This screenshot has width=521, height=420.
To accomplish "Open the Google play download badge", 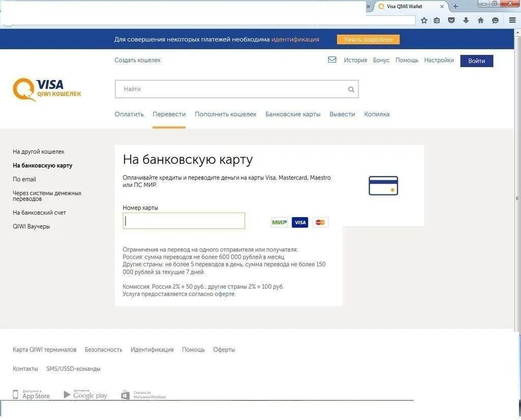I will click(x=85, y=395).
